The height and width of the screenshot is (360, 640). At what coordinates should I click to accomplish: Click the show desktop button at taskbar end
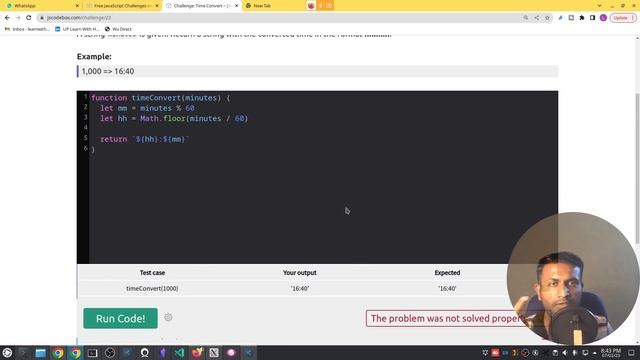click(631, 353)
